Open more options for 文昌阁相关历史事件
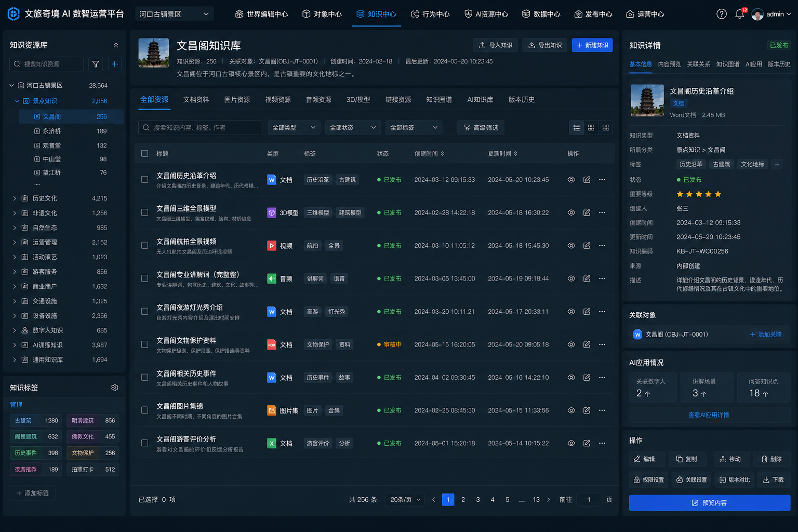Screen dimensions: 798x532 coord(602,377)
